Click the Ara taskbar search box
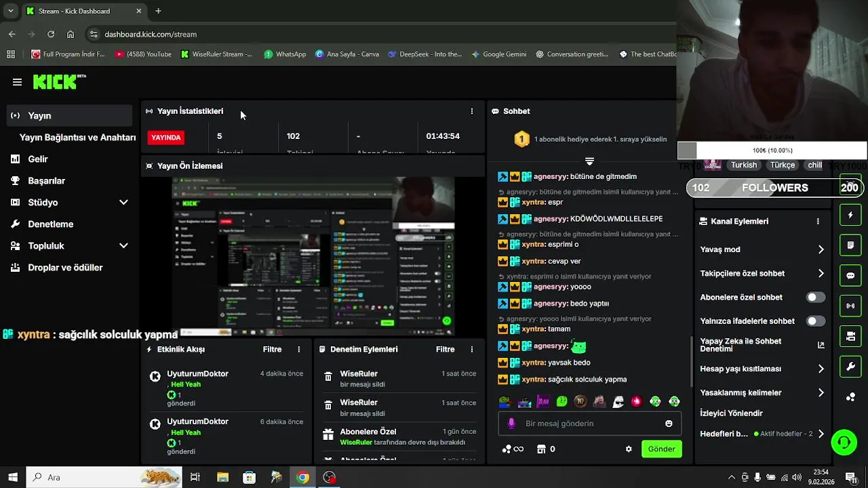The image size is (868, 488). click(x=104, y=477)
